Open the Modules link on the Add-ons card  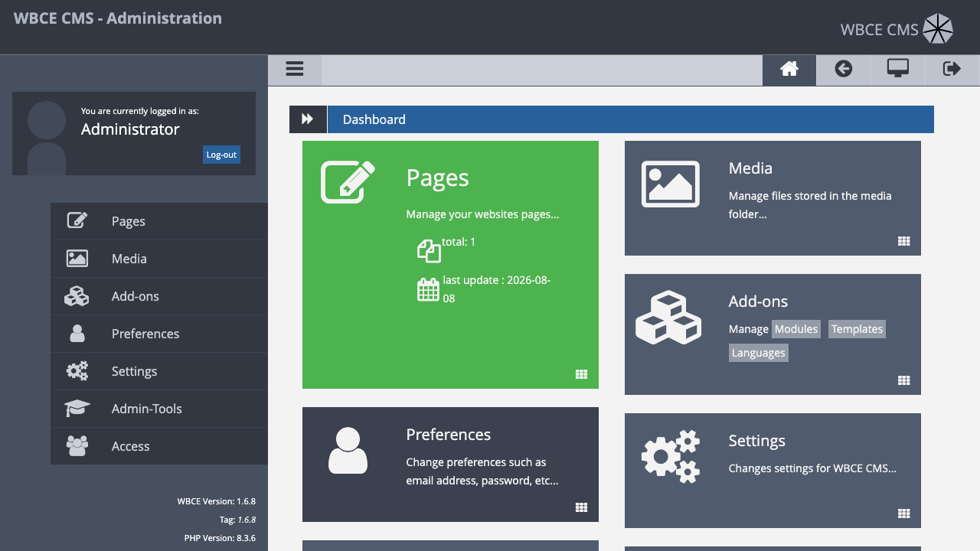(x=796, y=329)
